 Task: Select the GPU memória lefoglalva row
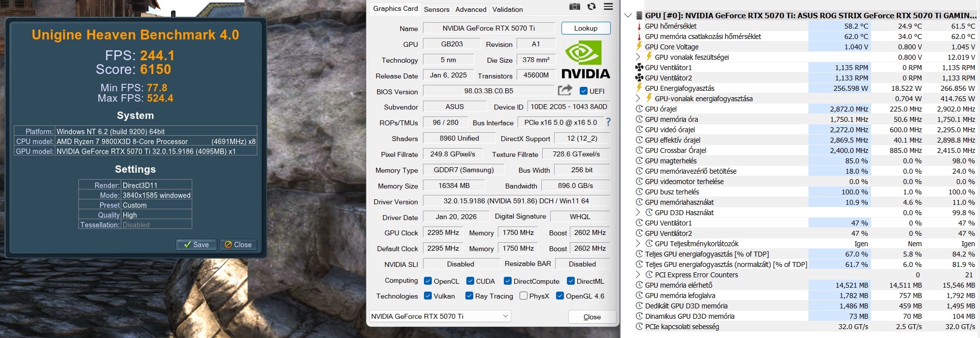click(x=805, y=296)
